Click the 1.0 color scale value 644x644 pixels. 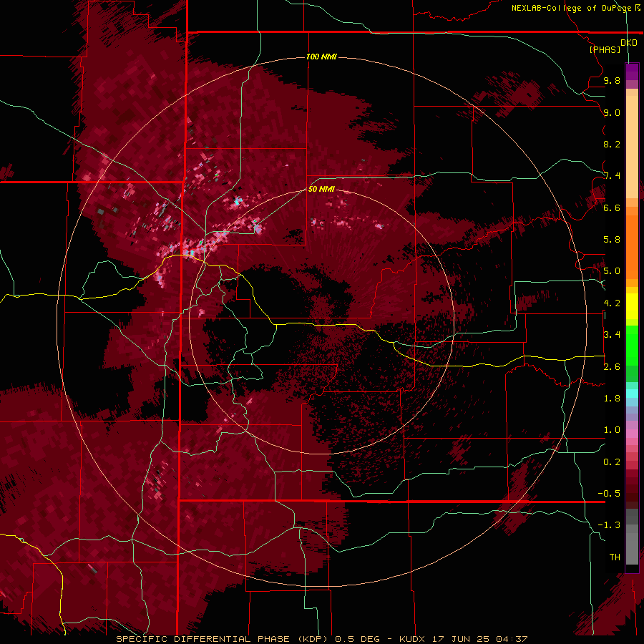[612, 430]
